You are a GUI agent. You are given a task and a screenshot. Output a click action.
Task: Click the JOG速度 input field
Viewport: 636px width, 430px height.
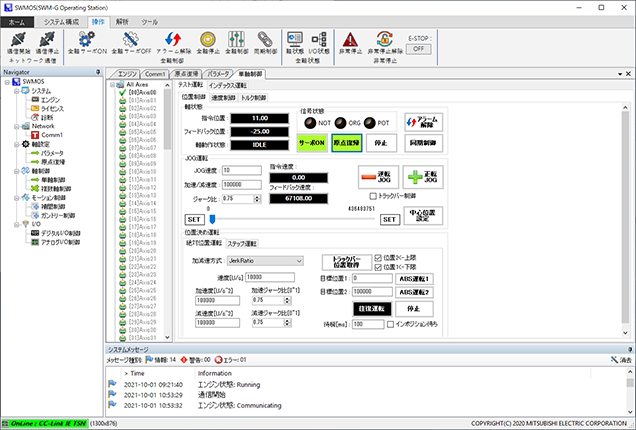[x=240, y=171]
